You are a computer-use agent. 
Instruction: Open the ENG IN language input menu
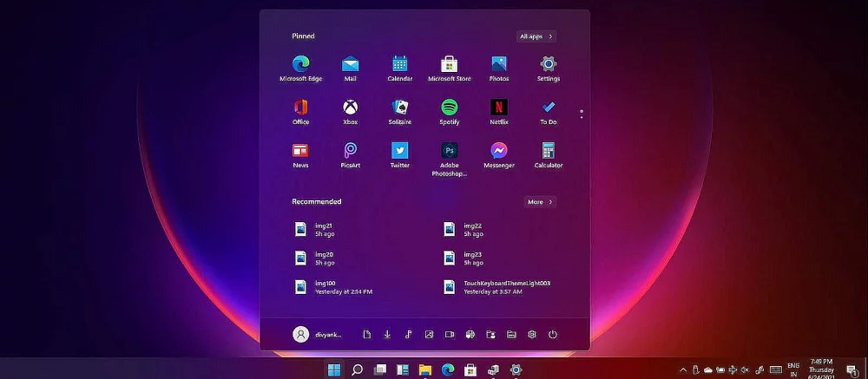point(793,369)
